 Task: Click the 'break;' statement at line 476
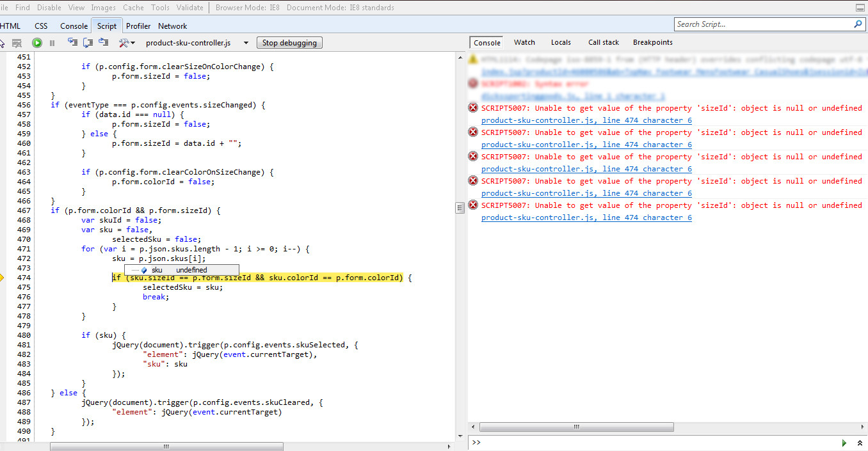156,297
